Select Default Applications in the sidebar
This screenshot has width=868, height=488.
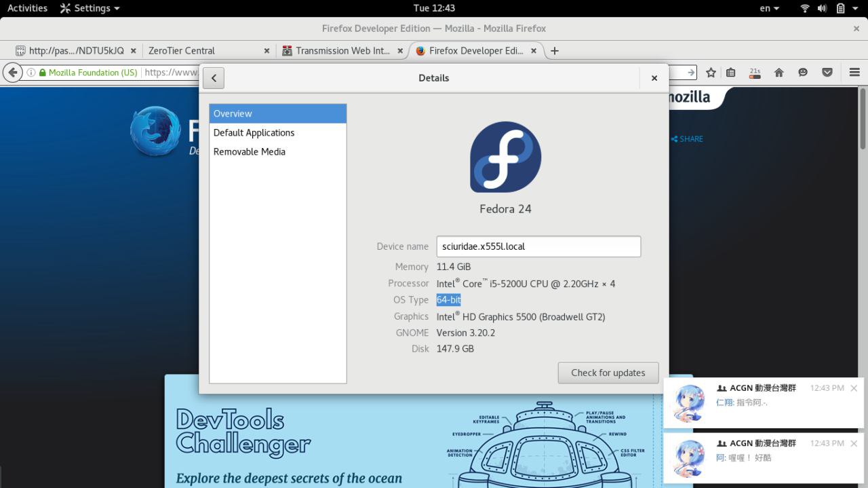(254, 133)
